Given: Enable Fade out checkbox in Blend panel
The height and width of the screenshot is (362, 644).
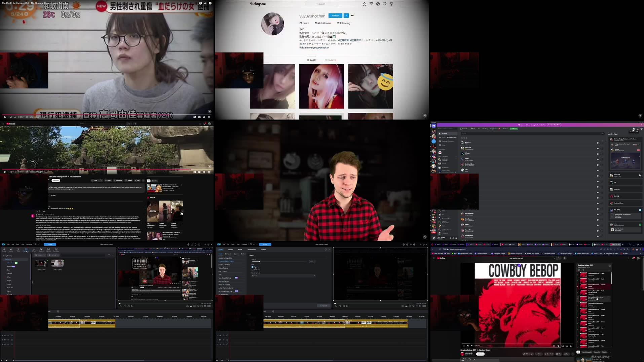Looking at the screenshot, I should point(253,270).
